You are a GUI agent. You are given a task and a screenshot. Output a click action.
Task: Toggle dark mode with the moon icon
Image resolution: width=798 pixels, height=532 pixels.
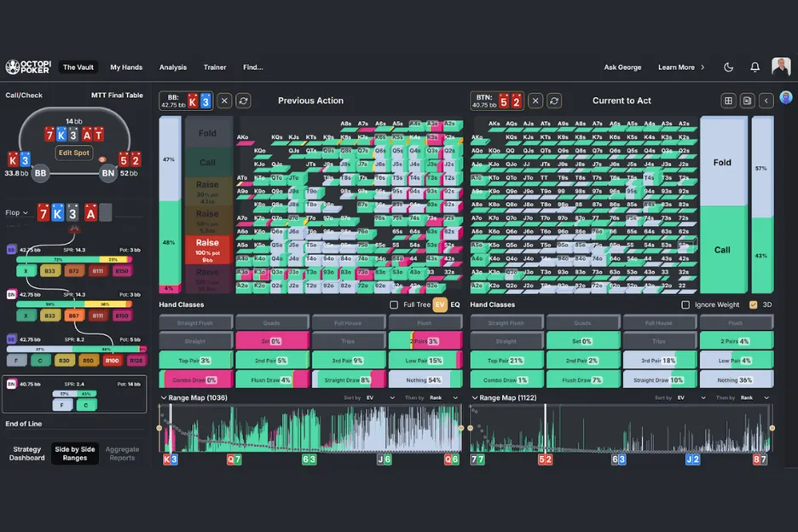(x=729, y=67)
